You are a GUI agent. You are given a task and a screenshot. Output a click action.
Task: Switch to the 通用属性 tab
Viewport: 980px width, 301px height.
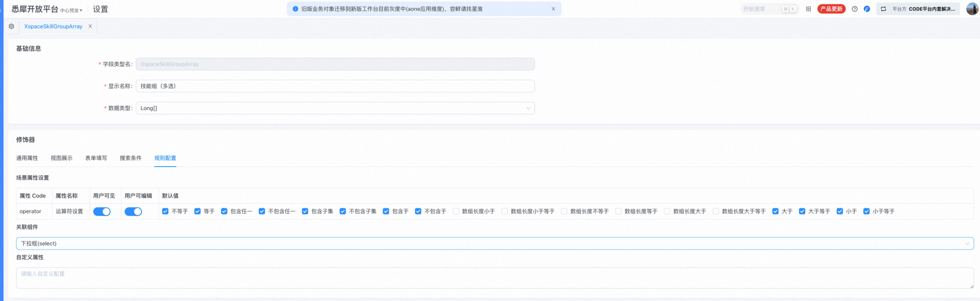click(27, 158)
